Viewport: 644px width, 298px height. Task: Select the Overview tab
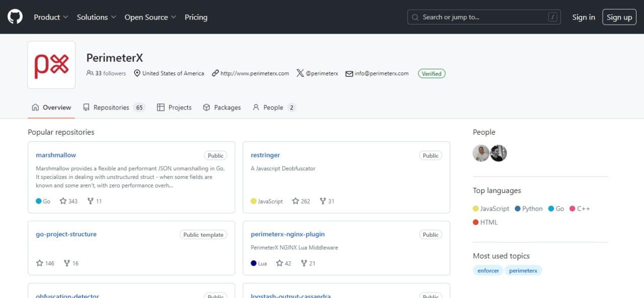(51, 108)
